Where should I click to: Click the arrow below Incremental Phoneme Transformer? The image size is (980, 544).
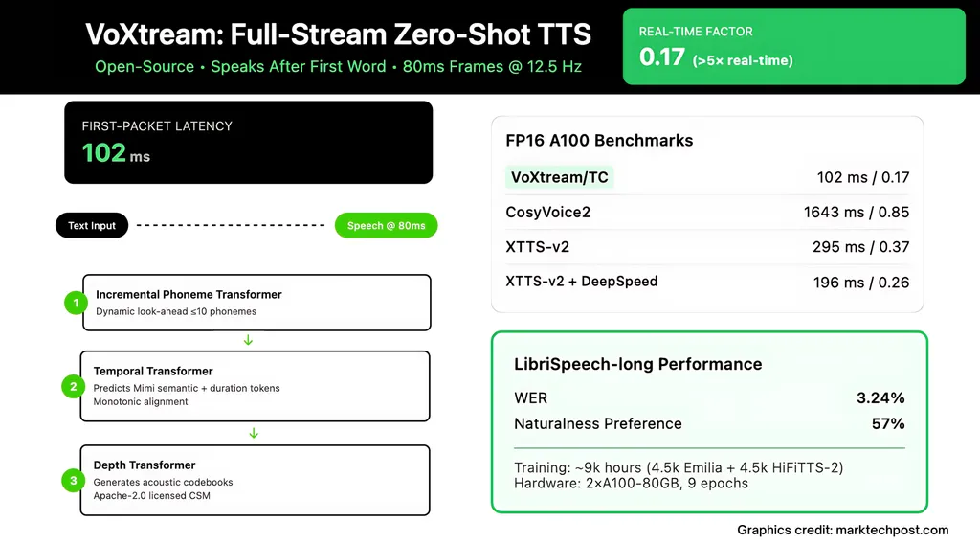click(249, 341)
